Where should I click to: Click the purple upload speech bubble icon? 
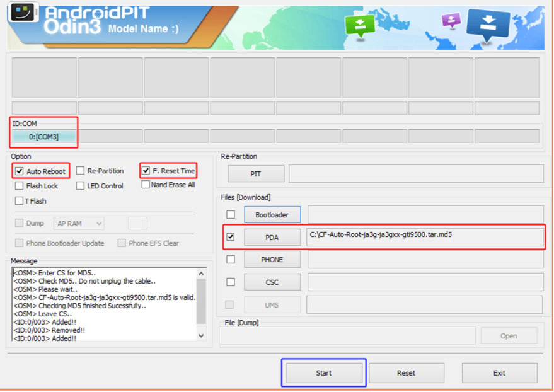coord(451,21)
